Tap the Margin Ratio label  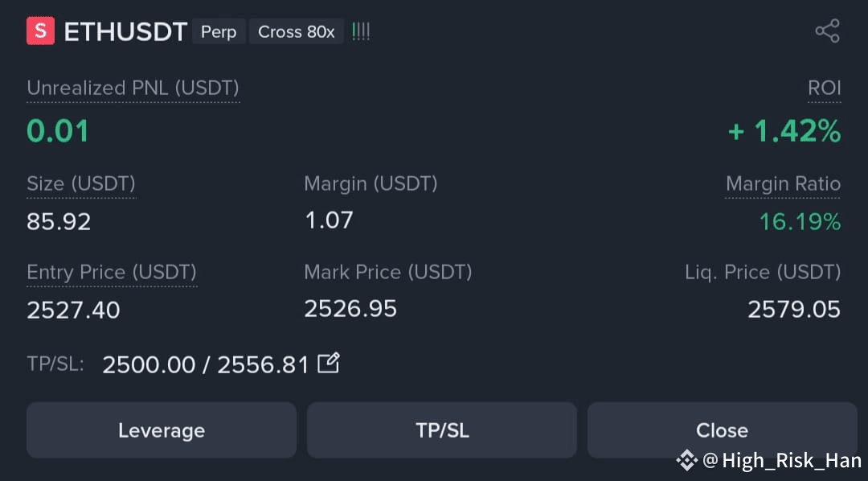(784, 183)
